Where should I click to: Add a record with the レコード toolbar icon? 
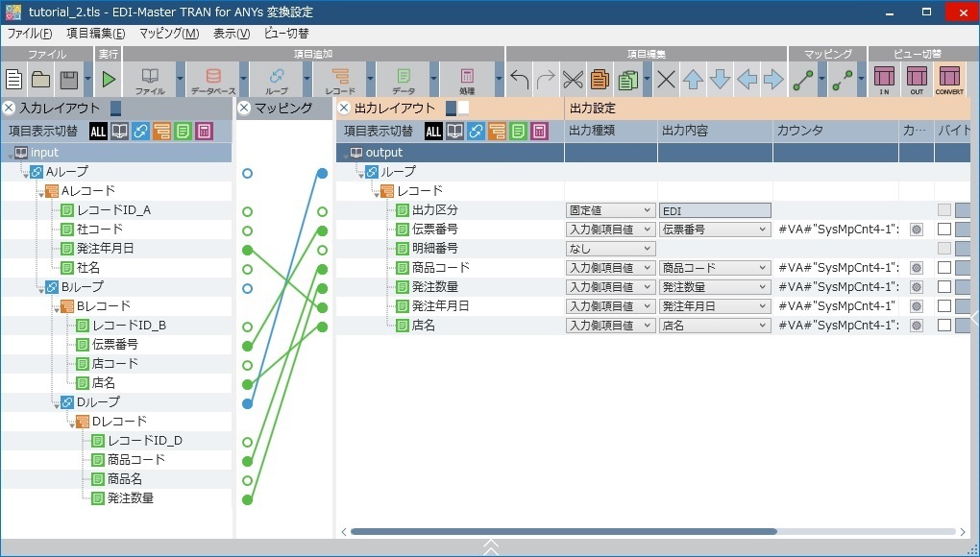[x=340, y=79]
